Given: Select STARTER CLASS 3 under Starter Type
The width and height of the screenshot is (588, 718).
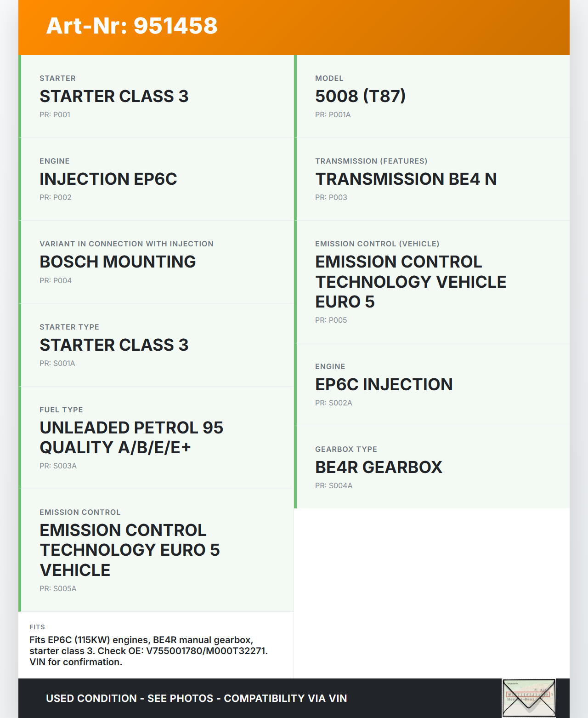Looking at the screenshot, I should (114, 345).
